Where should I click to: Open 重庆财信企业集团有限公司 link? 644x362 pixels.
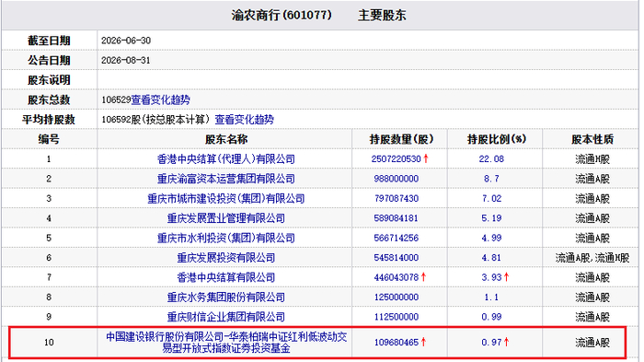pos(226,317)
